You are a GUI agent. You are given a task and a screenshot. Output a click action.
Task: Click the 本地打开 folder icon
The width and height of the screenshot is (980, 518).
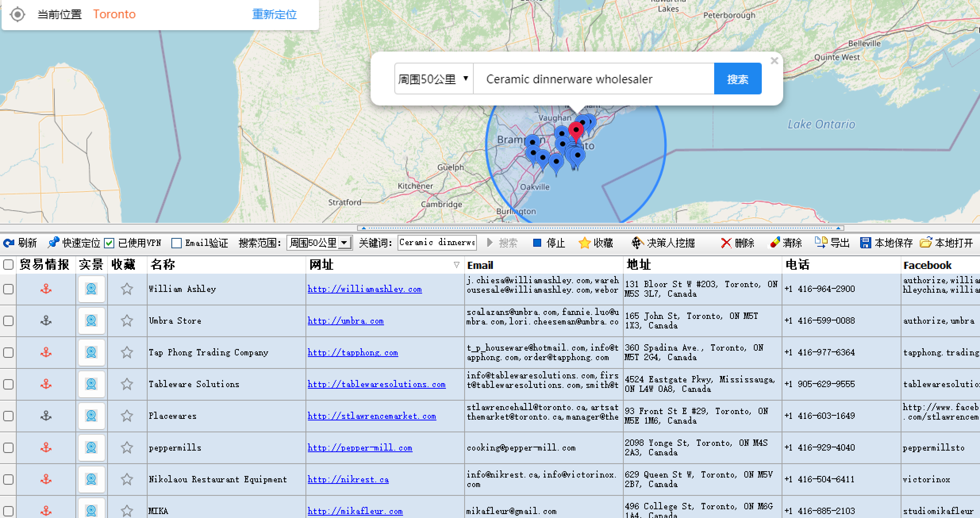point(926,242)
